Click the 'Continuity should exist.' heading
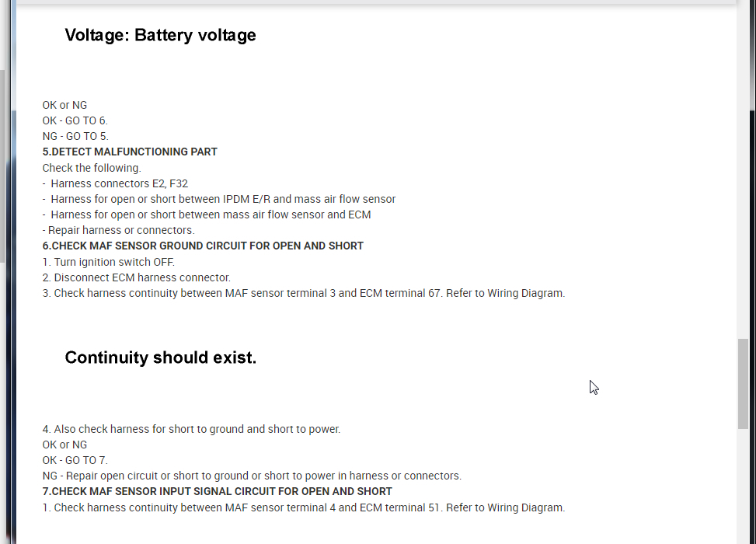This screenshot has width=756, height=544. 160,357
